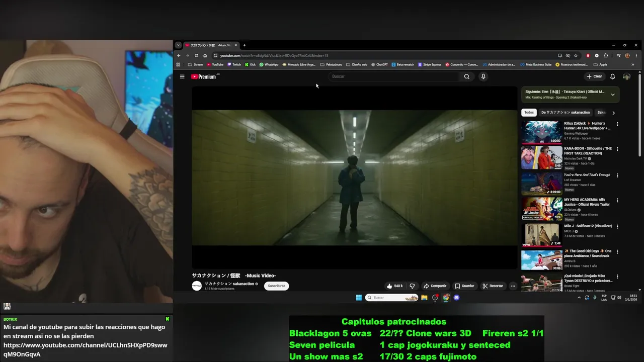Open Windows Start menu on taskbar
644x362 pixels.
pos(359,298)
